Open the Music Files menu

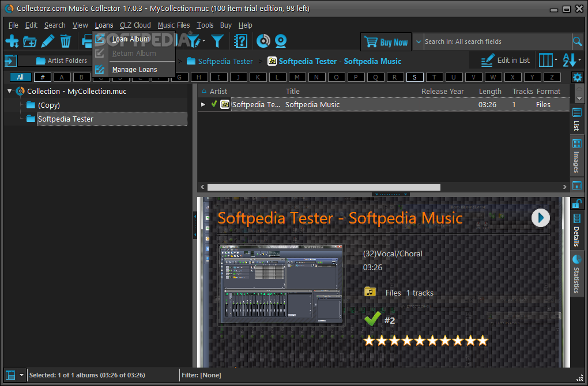174,25
